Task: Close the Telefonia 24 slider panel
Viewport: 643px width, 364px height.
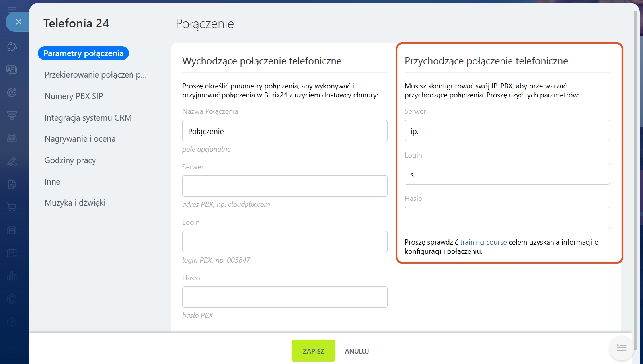Action: click(x=18, y=22)
